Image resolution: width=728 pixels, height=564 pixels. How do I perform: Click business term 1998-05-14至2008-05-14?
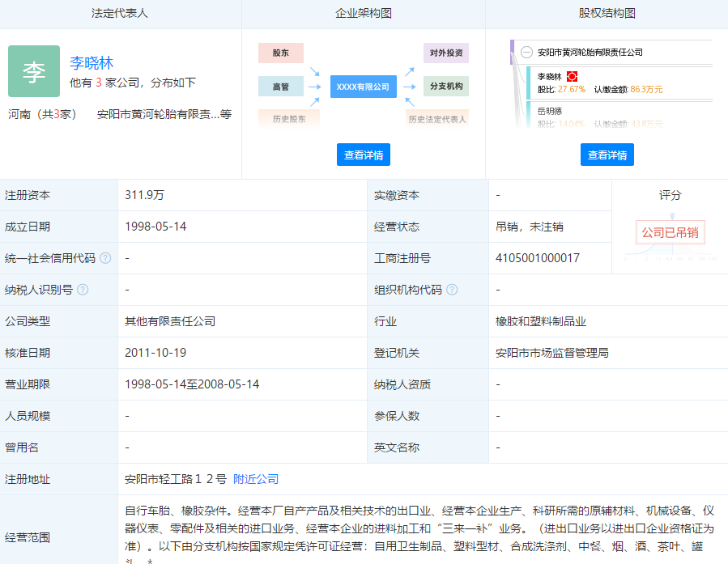(192, 384)
